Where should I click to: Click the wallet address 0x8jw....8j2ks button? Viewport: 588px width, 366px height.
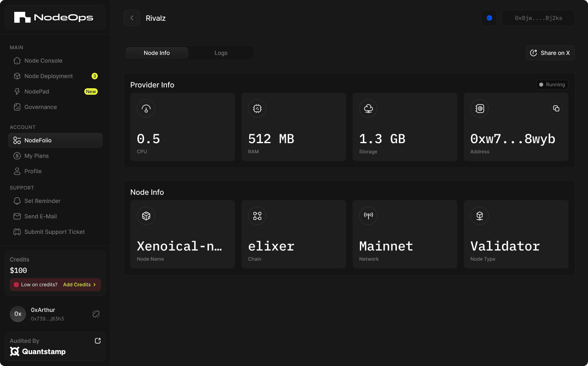(x=538, y=18)
